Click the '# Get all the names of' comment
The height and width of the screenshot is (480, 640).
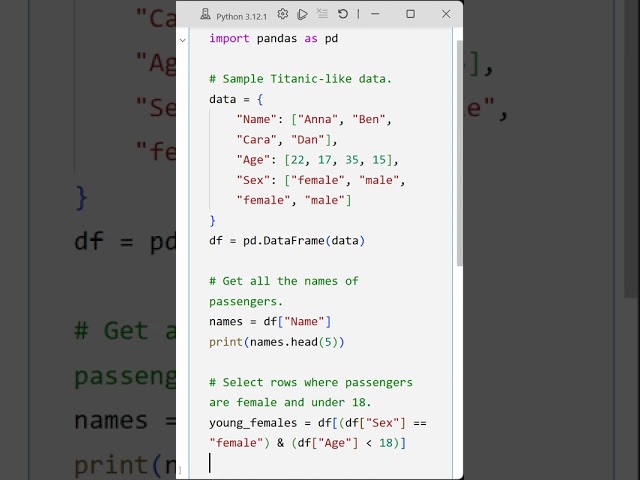(x=284, y=281)
